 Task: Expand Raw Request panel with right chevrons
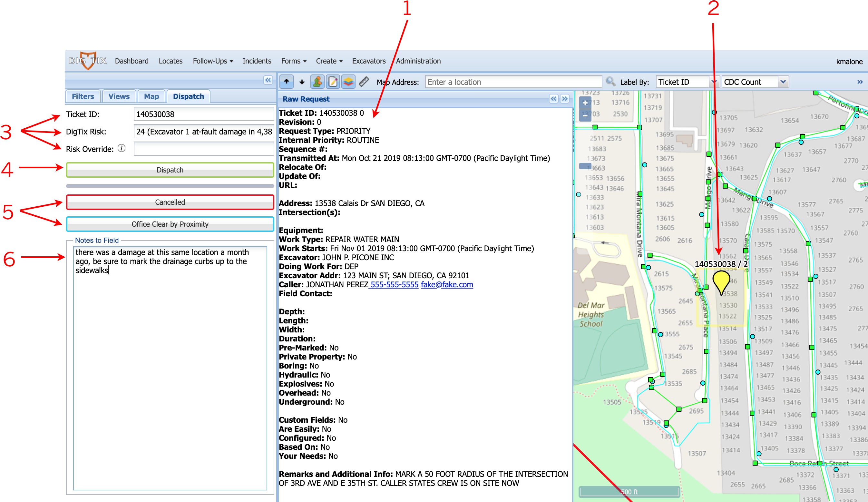565,99
